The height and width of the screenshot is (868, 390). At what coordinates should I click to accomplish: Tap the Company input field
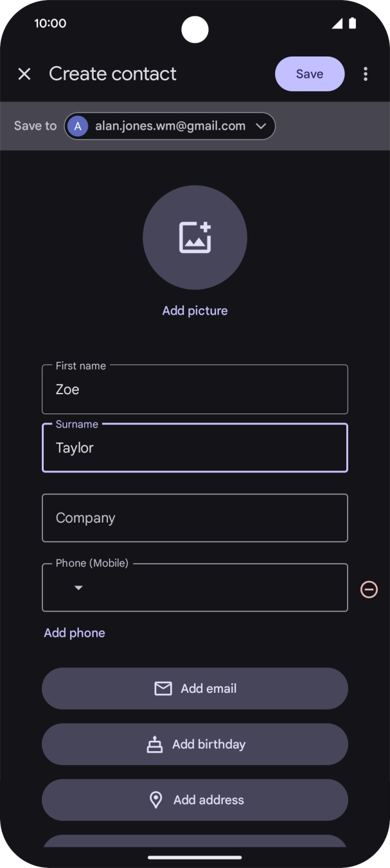(195, 517)
